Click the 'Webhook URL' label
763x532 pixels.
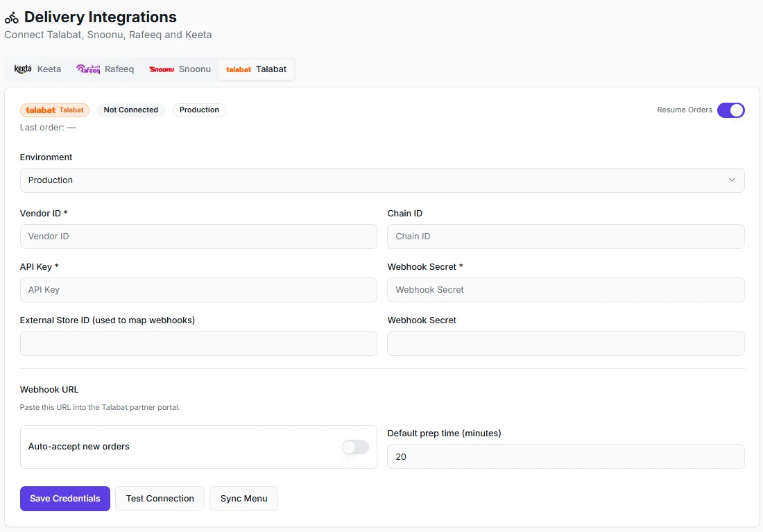coord(49,389)
